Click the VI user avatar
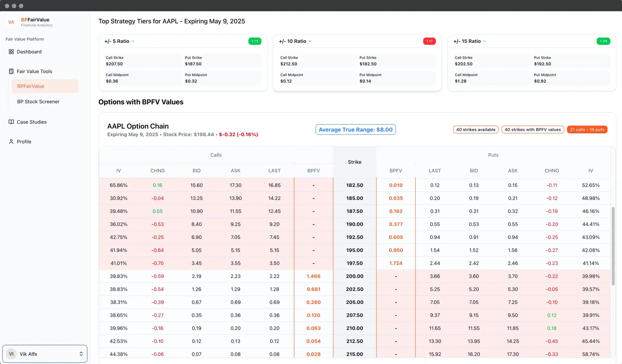 [x=11, y=354]
